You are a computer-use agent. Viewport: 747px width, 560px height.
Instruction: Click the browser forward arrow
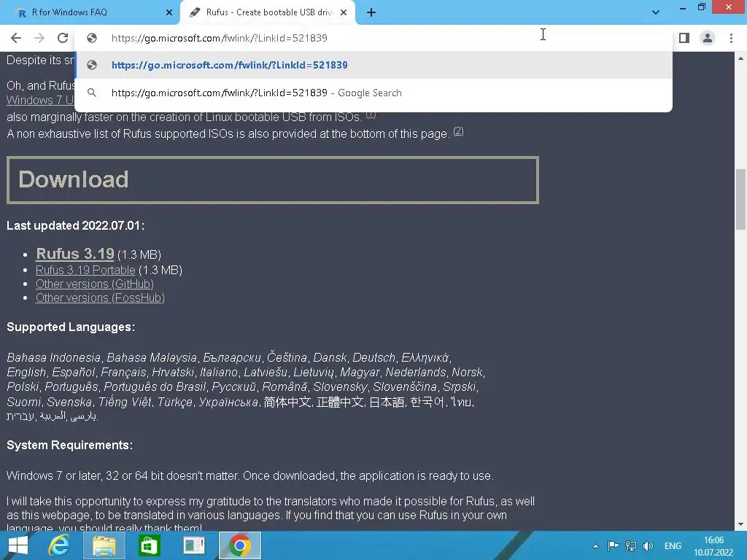tap(39, 38)
